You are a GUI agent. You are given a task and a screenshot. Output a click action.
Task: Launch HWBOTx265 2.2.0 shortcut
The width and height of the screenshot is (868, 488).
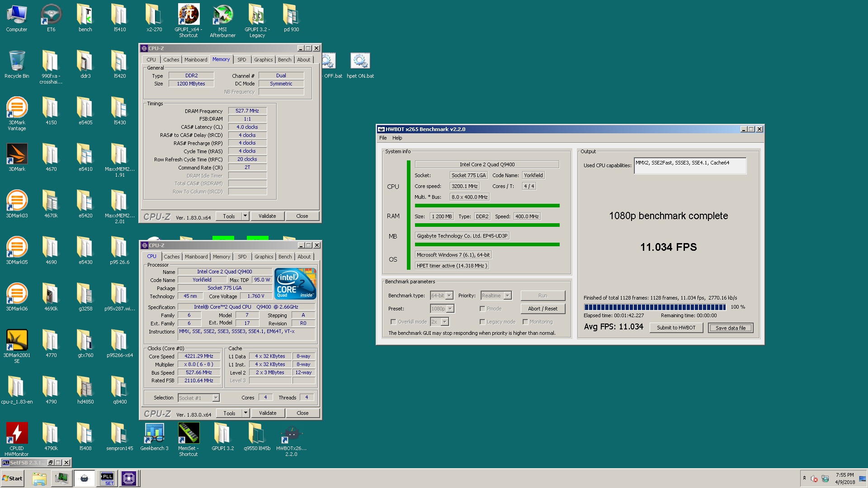point(292,439)
